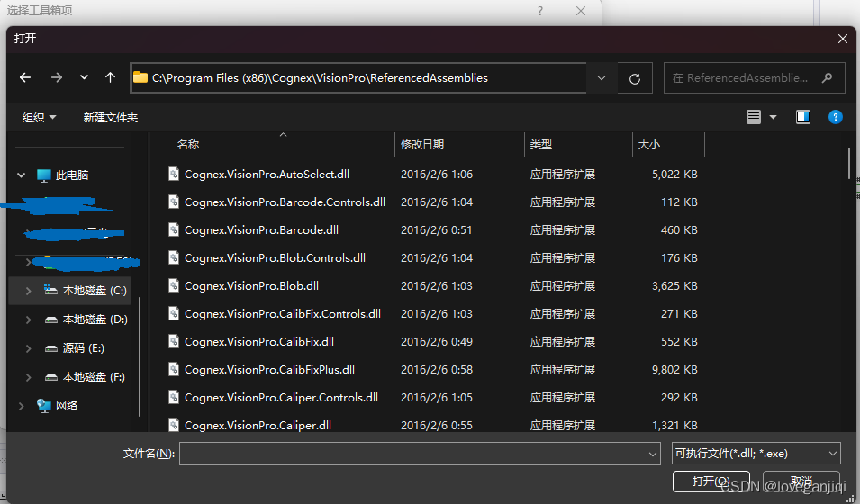Screen dimensions: 860x504
Task: Toggle the preview pane
Action: click(803, 117)
